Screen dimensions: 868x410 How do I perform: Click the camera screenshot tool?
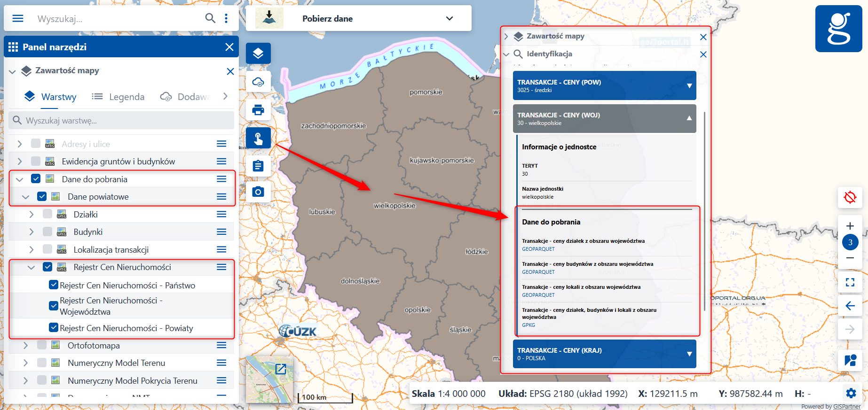258,192
